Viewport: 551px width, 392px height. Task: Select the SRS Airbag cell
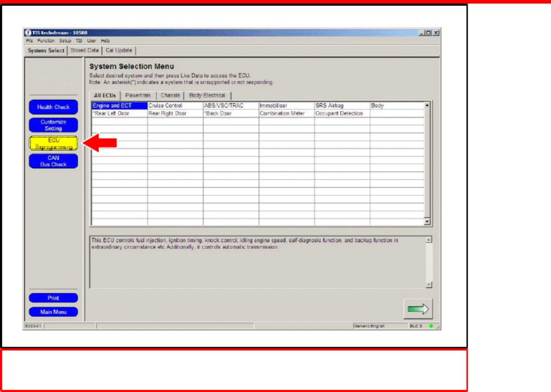coord(342,106)
